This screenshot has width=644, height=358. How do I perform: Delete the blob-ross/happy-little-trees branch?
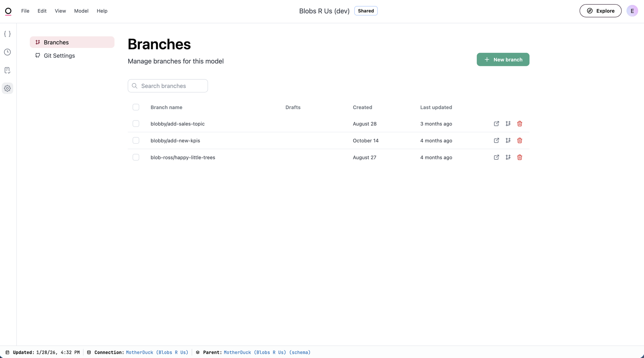coord(519,157)
